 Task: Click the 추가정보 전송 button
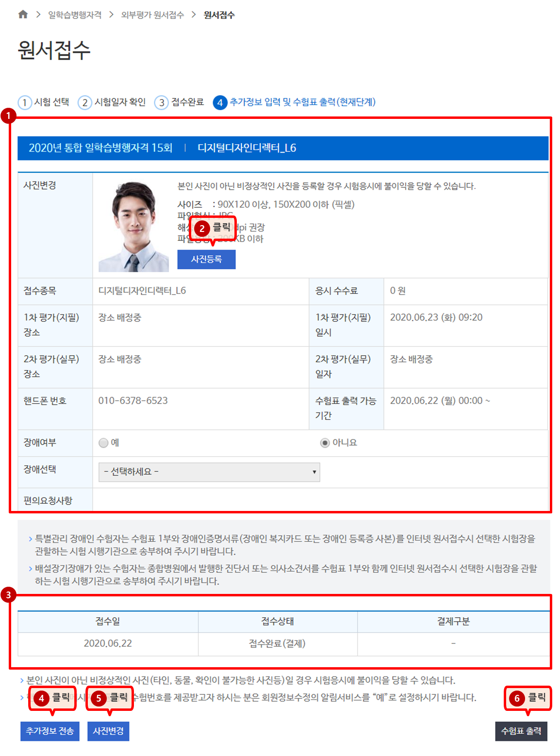[x=49, y=731]
